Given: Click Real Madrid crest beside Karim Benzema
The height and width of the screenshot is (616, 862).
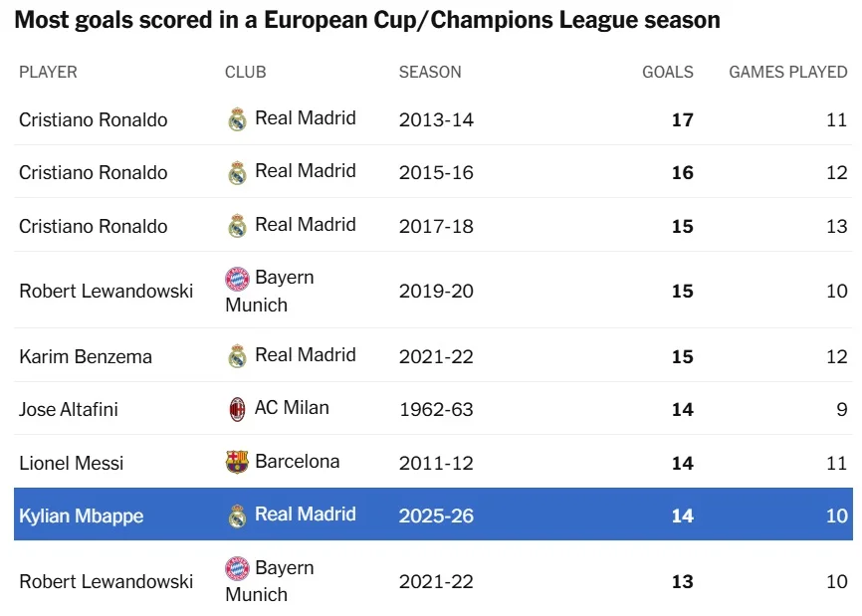Looking at the screenshot, I should pyautogui.click(x=237, y=356).
